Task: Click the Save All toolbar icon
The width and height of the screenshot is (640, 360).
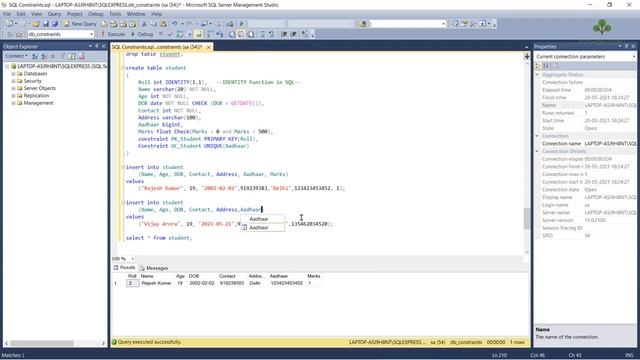Action: click(x=55, y=24)
